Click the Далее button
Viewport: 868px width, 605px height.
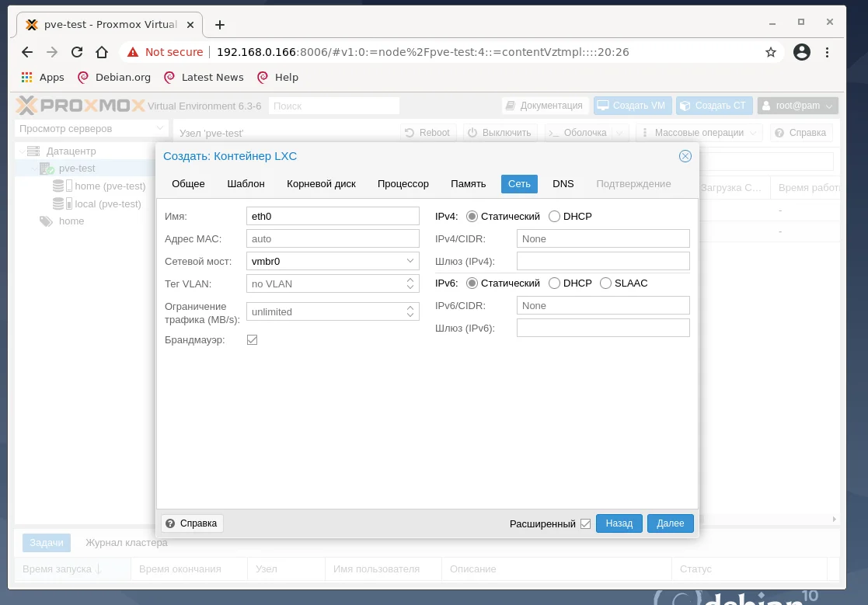(x=670, y=523)
